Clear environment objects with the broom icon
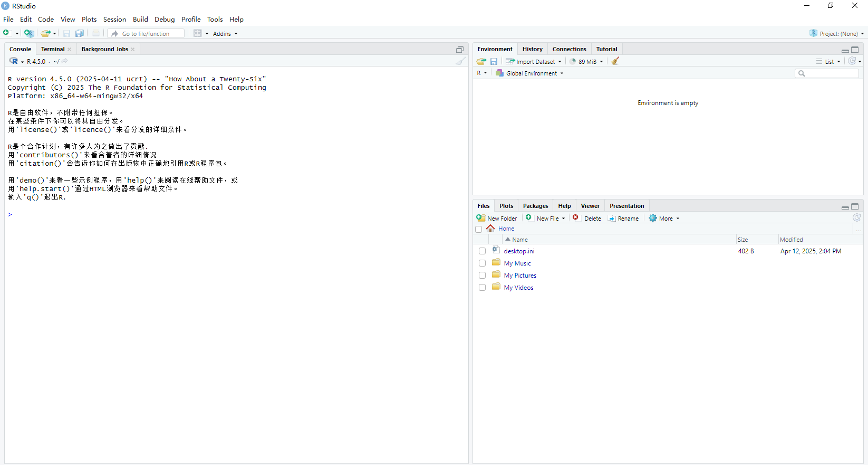 point(615,61)
